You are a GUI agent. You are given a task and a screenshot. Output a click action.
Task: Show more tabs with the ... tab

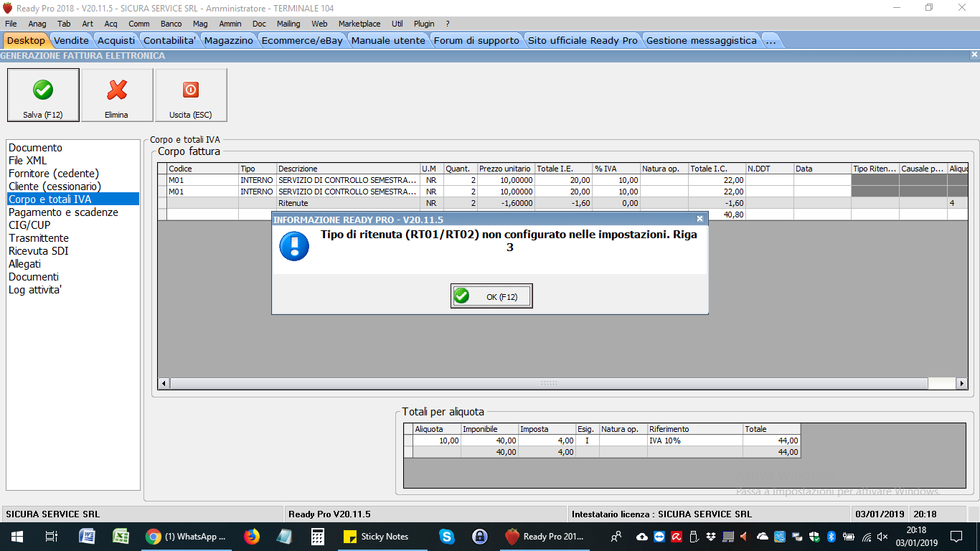pos(771,41)
